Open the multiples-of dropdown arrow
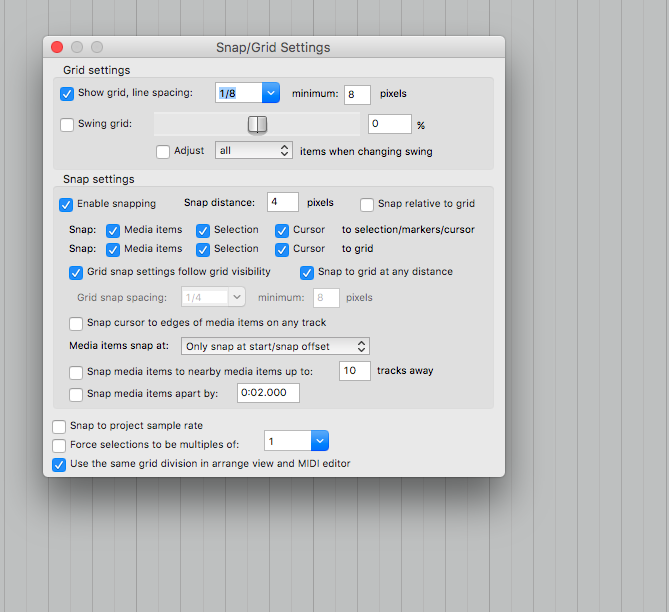This screenshot has height=612, width=669. tap(320, 440)
